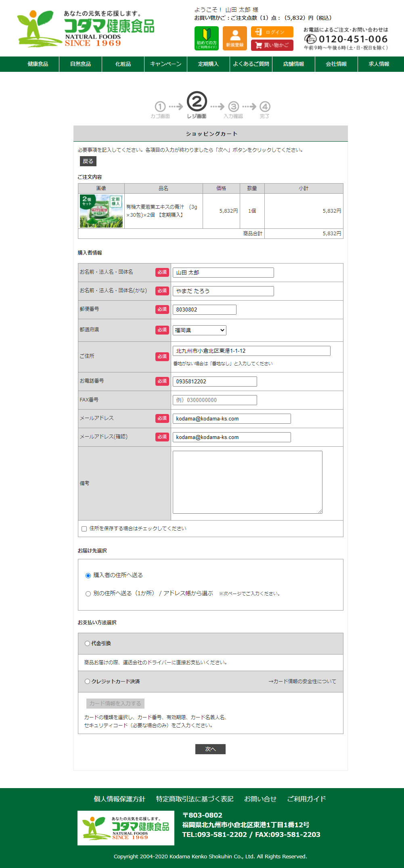404x868 pixels.
Task: Click the ご住所 address field
Action: pyautogui.click(x=251, y=351)
